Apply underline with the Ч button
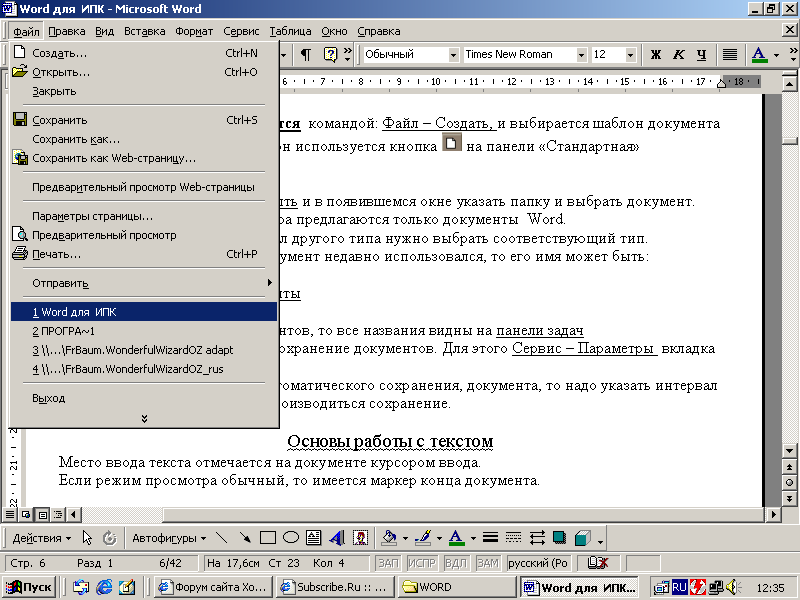This screenshot has width=800, height=600. 702,54
